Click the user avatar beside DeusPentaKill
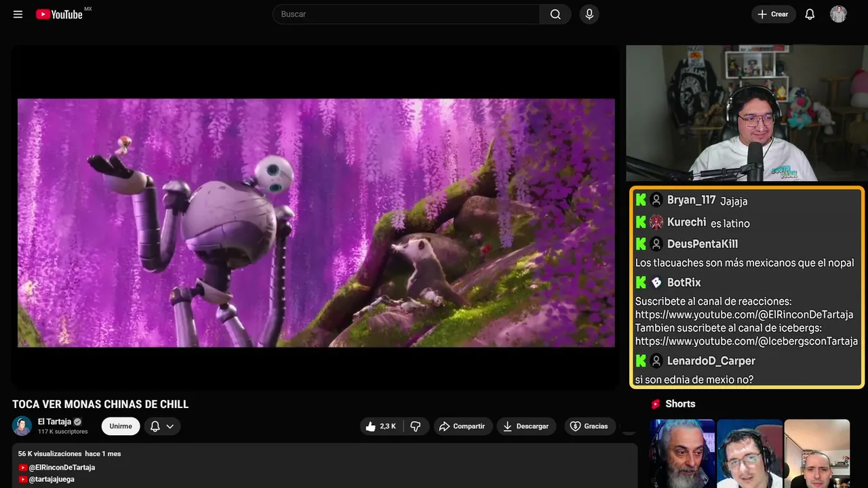868x488 pixels. click(656, 244)
